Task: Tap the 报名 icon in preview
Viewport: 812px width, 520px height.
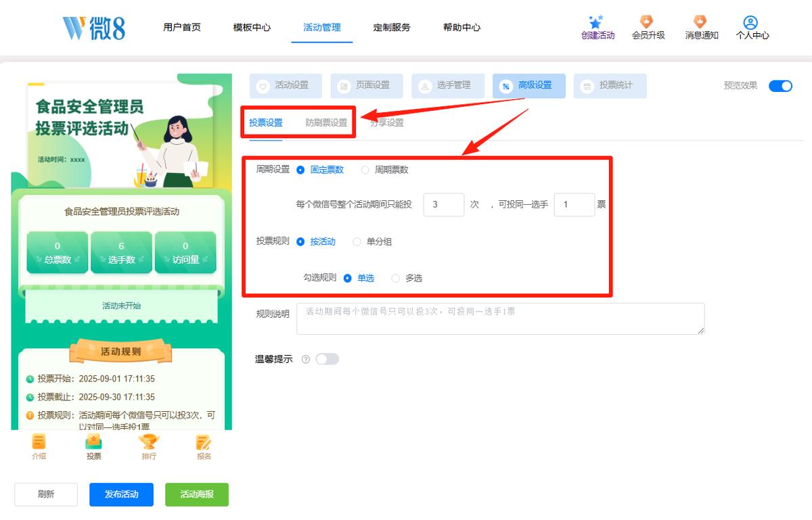Action: (x=204, y=442)
